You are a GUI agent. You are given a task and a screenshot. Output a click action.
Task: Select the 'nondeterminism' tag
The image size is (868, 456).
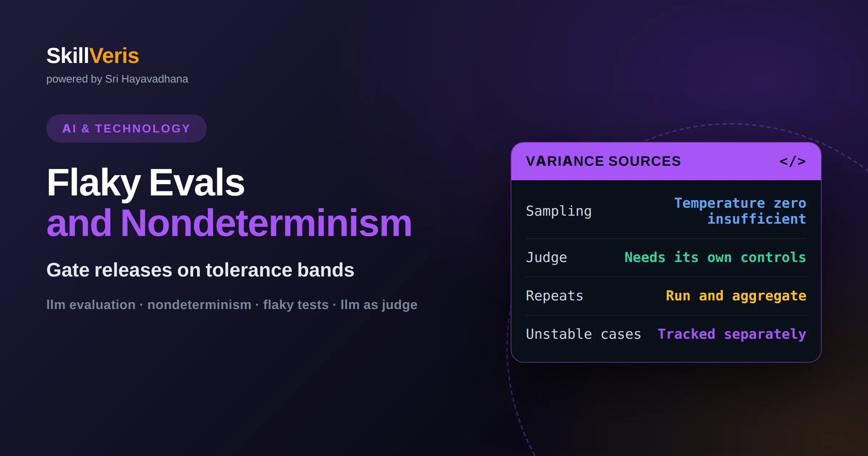(199, 305)
